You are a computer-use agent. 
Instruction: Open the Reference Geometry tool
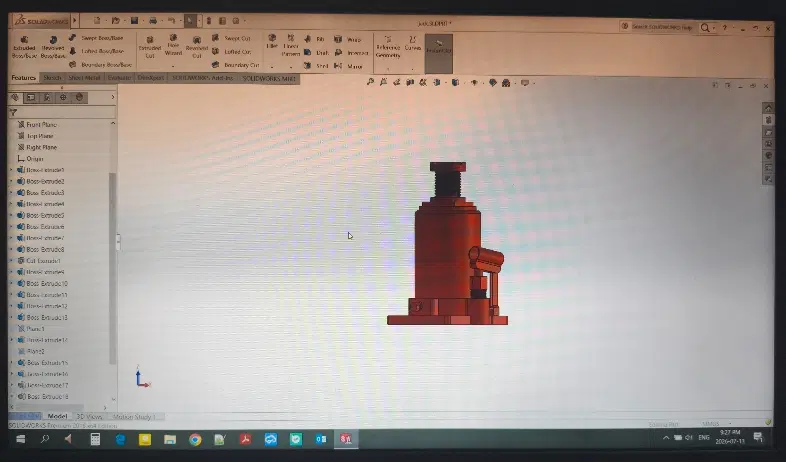coord(387,47)
